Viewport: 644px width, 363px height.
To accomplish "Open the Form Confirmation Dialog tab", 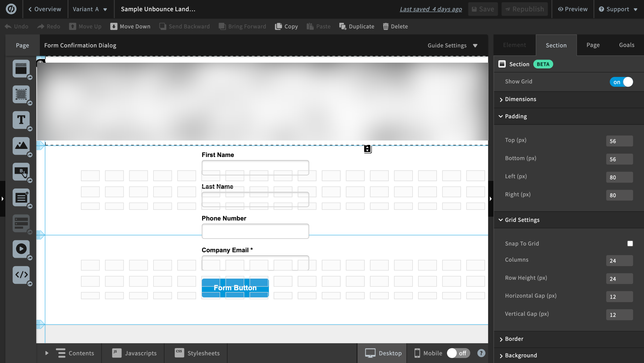I will (x=80, y=46).
